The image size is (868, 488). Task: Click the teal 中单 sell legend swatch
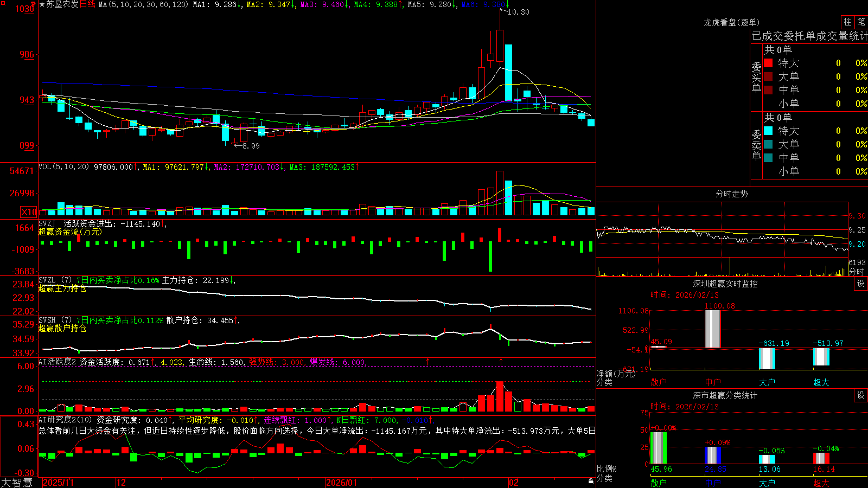tap(768, 158)
